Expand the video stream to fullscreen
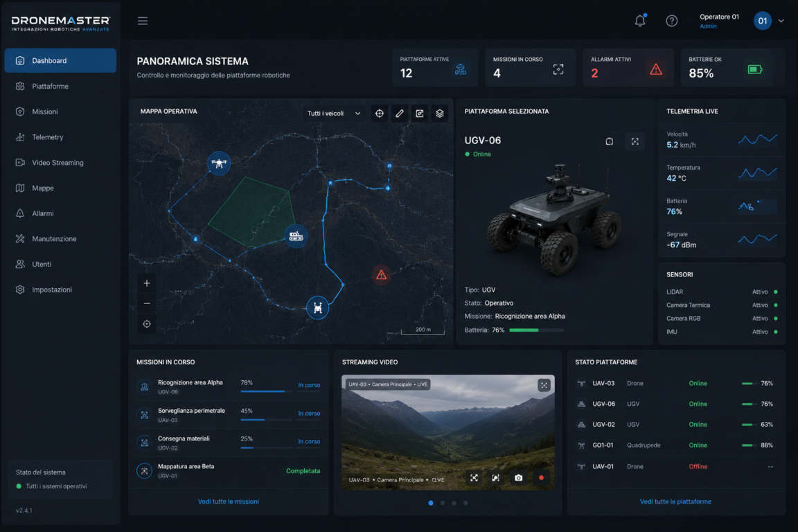 (x=544, y=385)
